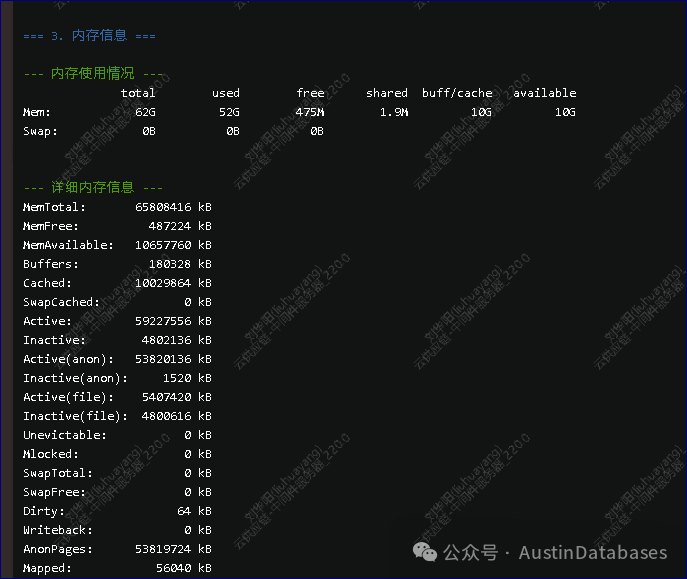The image size is (687, 579).
Task: Click the 'used' column header
Action: point(226,93)
